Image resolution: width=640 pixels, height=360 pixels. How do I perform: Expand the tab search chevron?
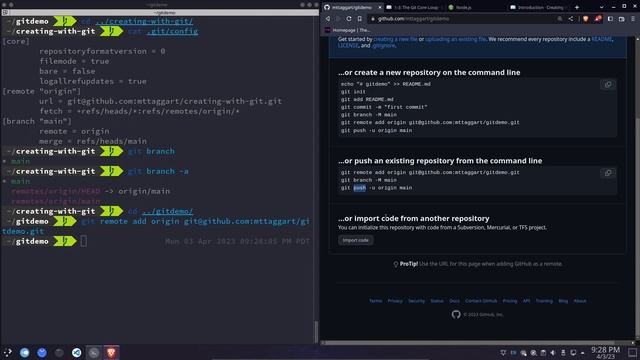[601, 7]
